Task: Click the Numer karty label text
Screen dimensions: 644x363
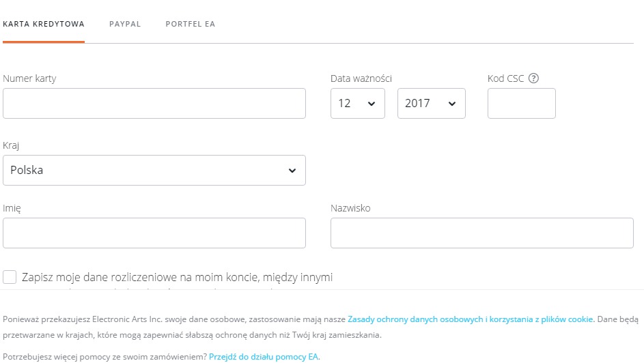Action: coord(29,78)
